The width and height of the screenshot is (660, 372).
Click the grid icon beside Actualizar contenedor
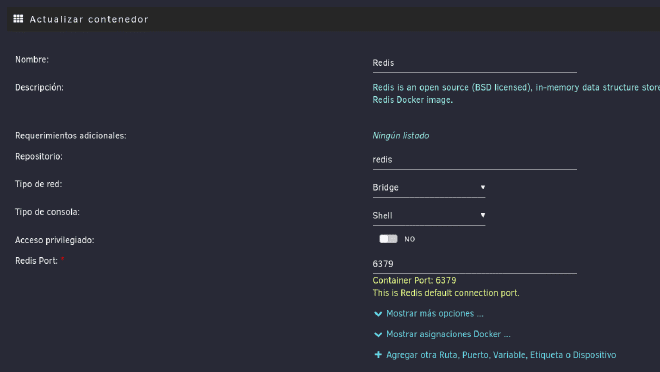(x=18, y=19)
